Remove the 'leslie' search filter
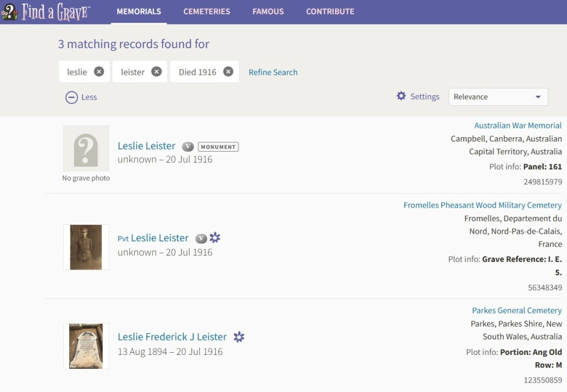Viewport: 567px width, 392px height. pos(99,71)
